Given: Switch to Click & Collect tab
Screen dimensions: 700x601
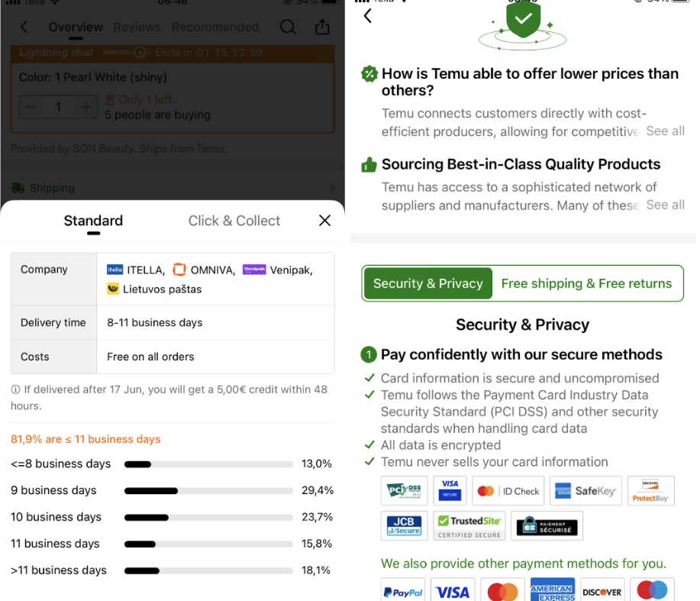Looking at the screenshot, I should pos(234,221).
